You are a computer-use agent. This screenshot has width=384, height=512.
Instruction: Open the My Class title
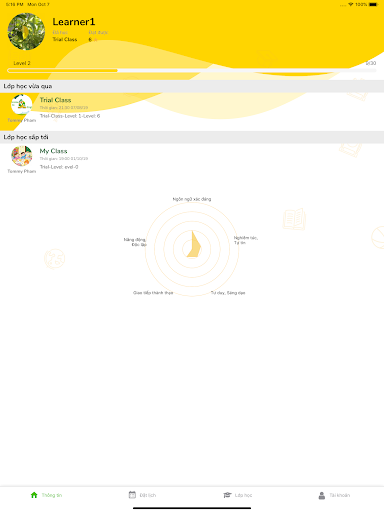coord(53,151)
